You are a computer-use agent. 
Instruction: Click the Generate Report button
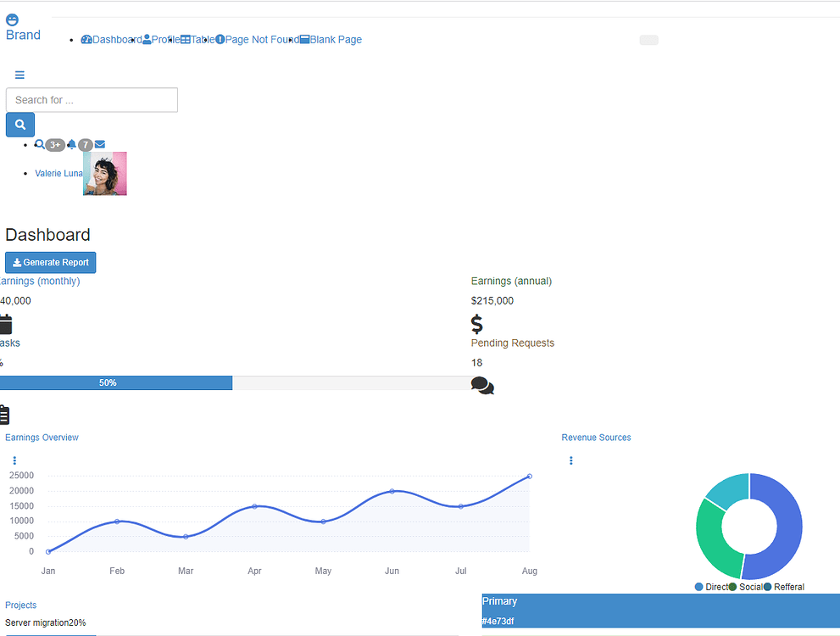[51, 263]
